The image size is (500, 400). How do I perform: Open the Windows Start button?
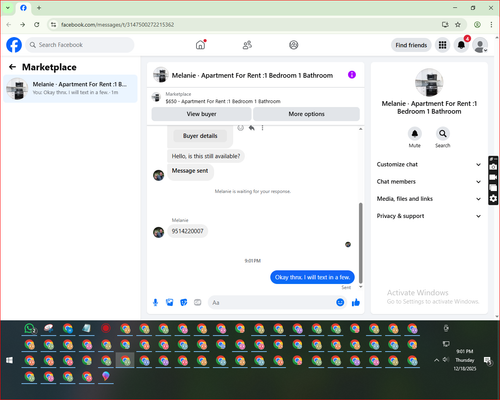coord(9,360)
